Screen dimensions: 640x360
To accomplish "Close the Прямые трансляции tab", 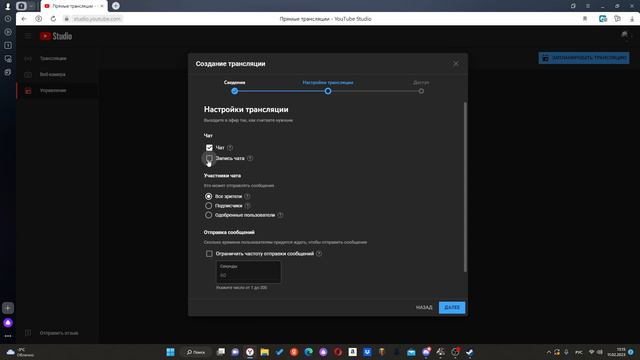I will coord(102,6).
